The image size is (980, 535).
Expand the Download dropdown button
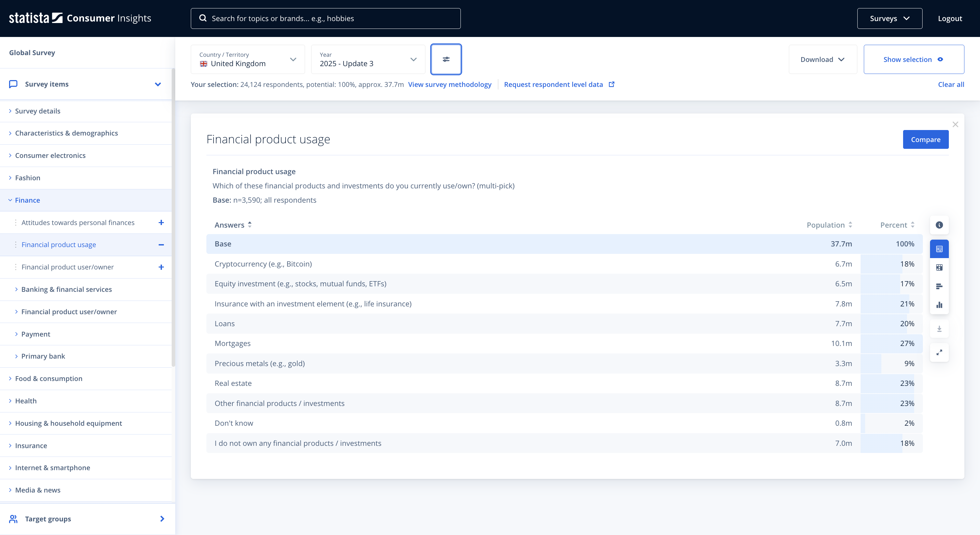pos(823,59)
